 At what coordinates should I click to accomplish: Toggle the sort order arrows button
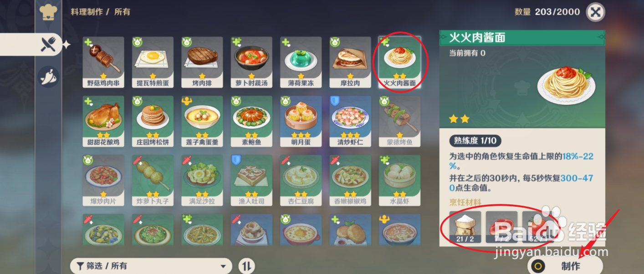tap(246, 266)
